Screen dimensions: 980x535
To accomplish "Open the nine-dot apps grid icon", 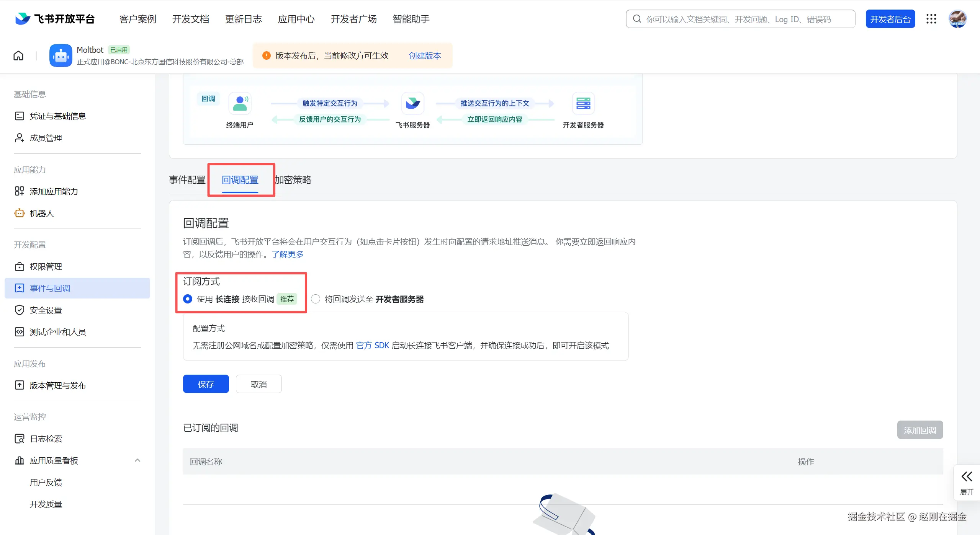I will (931, 19).
